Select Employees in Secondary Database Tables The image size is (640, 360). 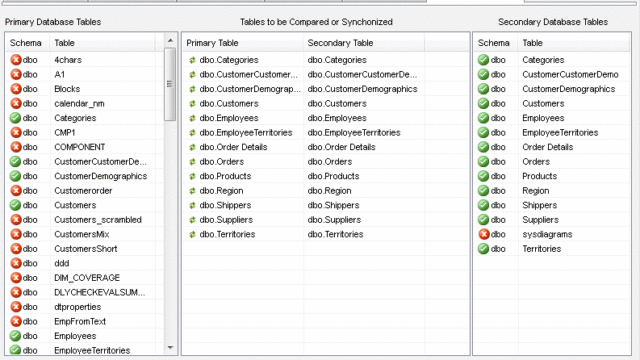543,118
